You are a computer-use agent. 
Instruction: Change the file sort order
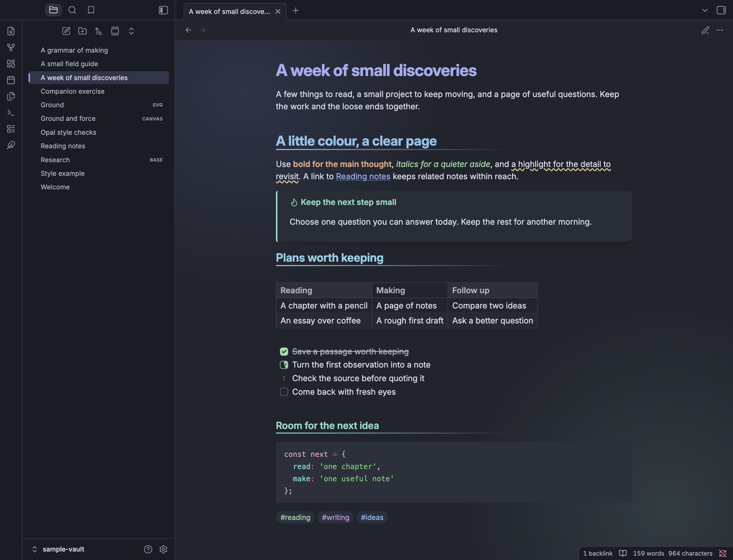point(99,31)
